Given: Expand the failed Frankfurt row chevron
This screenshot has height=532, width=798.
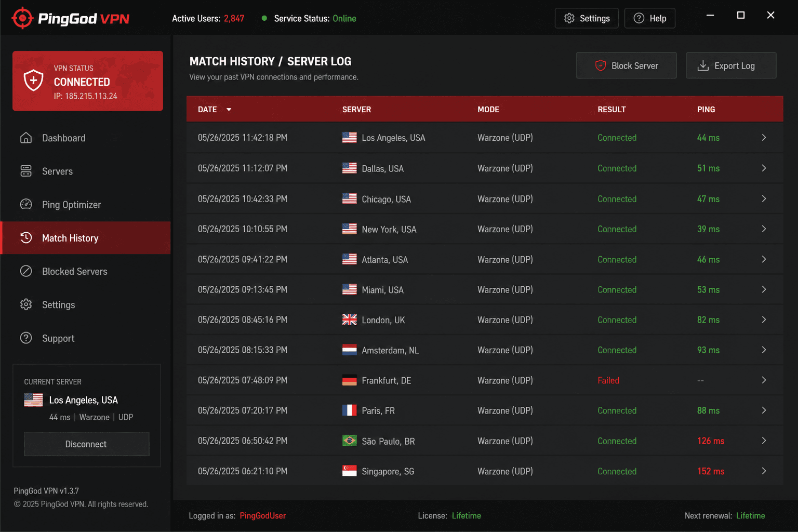Looking at the screenshot, I should pos(764,380).
